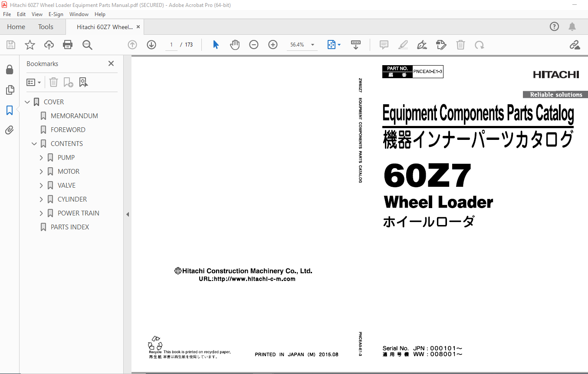Viewport: 588px width, 374px height.
Task: Collapse the COVER bookmark
Action: [x=27, y=102]
